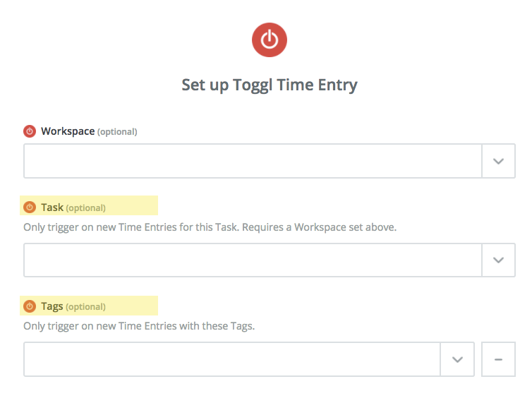Click "(optional)" next to Task

(x=86, y=208)
